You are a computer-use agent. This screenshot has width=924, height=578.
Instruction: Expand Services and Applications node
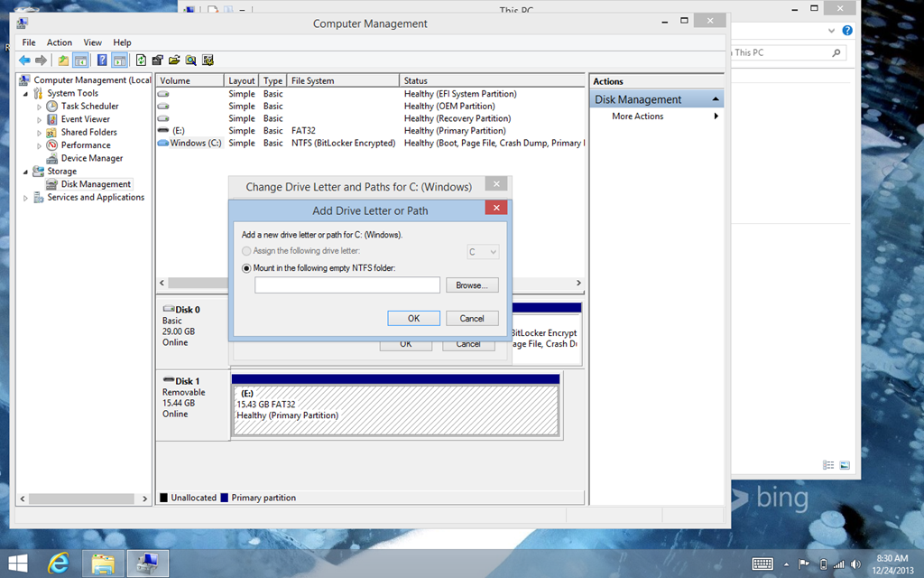click(x=26, y=198)
